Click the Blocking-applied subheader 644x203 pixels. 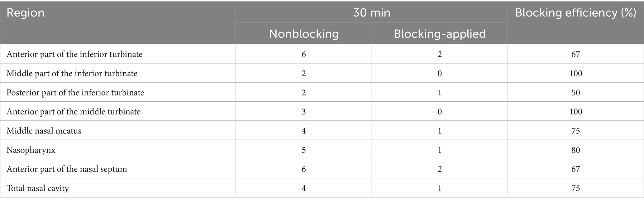(x=440, y=34)
